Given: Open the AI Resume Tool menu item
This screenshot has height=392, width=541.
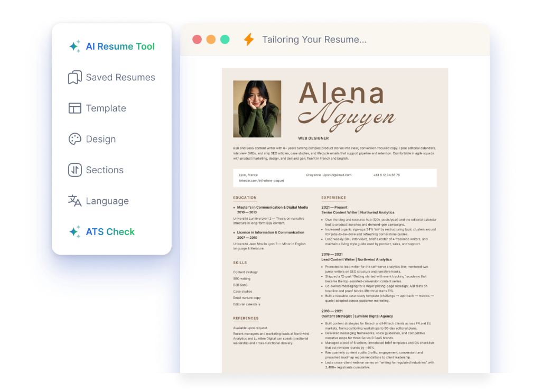Looking at the screenshot, I should click(112, 46).
